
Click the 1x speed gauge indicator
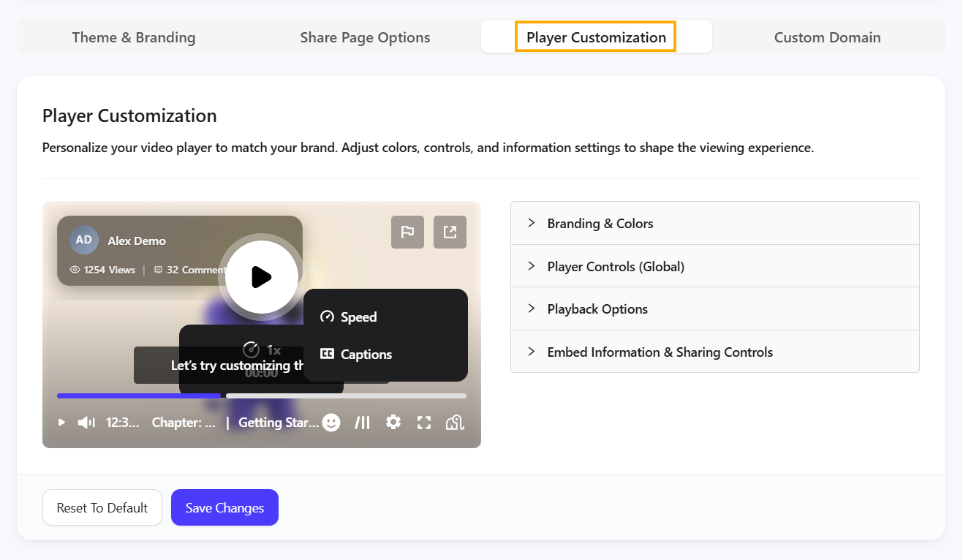pyautogui.click(x=261, y=349)
